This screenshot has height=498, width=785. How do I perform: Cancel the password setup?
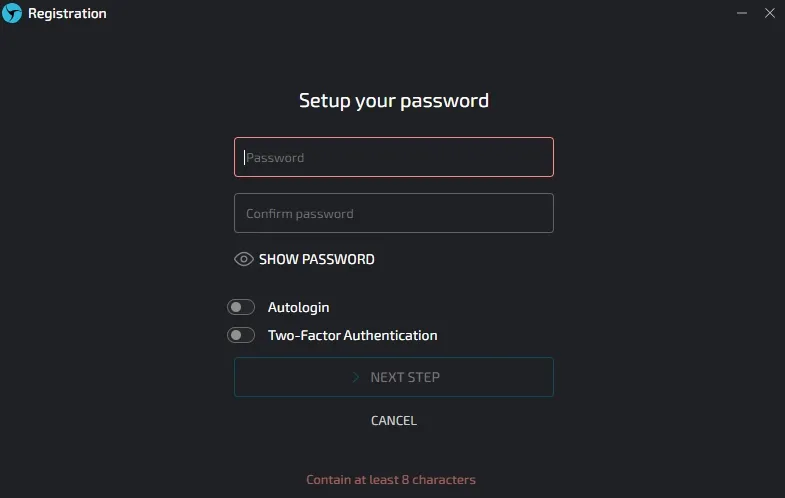click(x=394, y=420)
